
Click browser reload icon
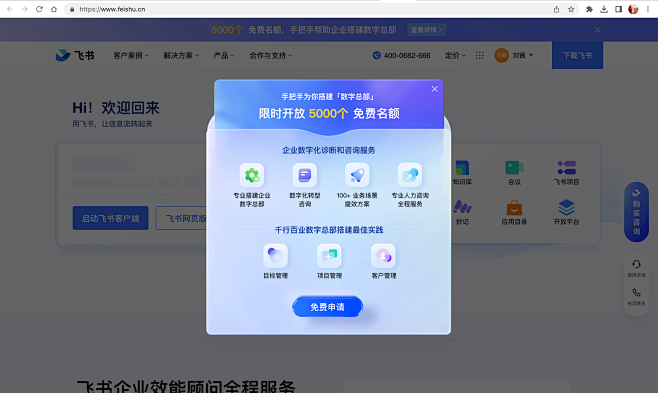coord(39,9)
